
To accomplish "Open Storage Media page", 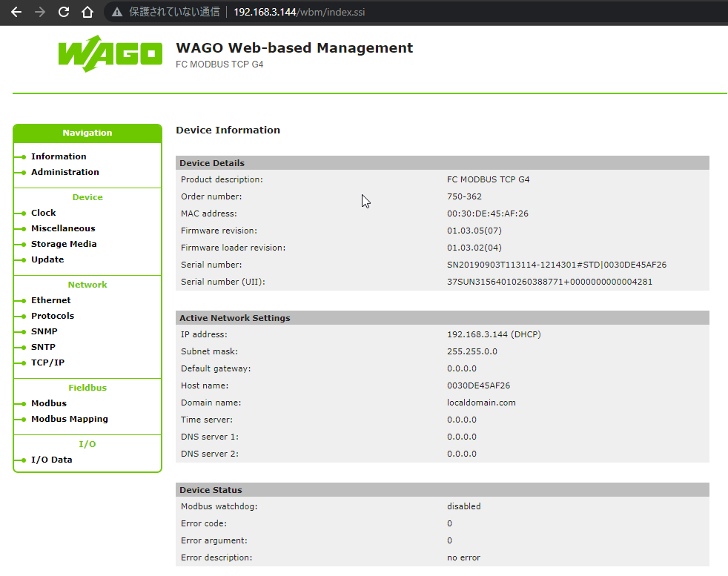I will (x=64, y=244).
